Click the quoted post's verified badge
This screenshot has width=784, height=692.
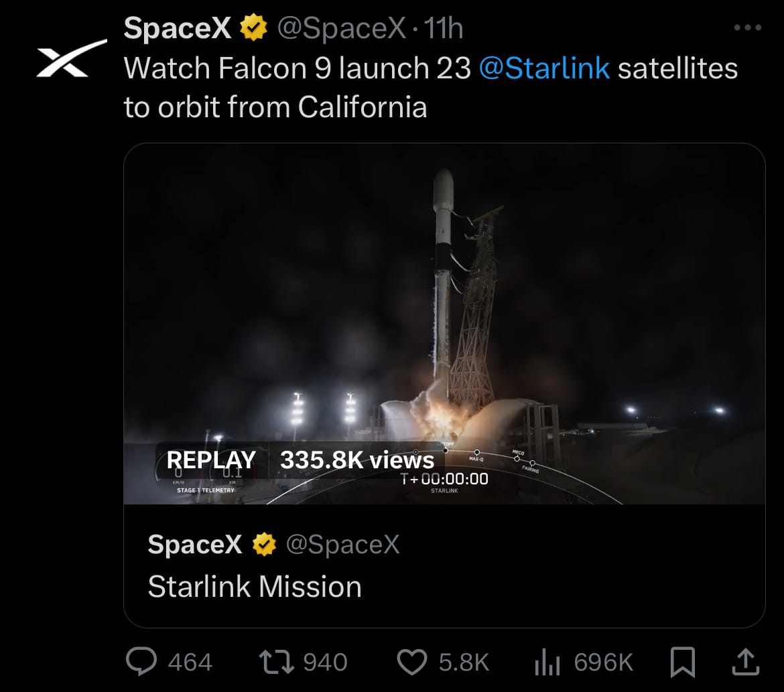coord(264,544)
